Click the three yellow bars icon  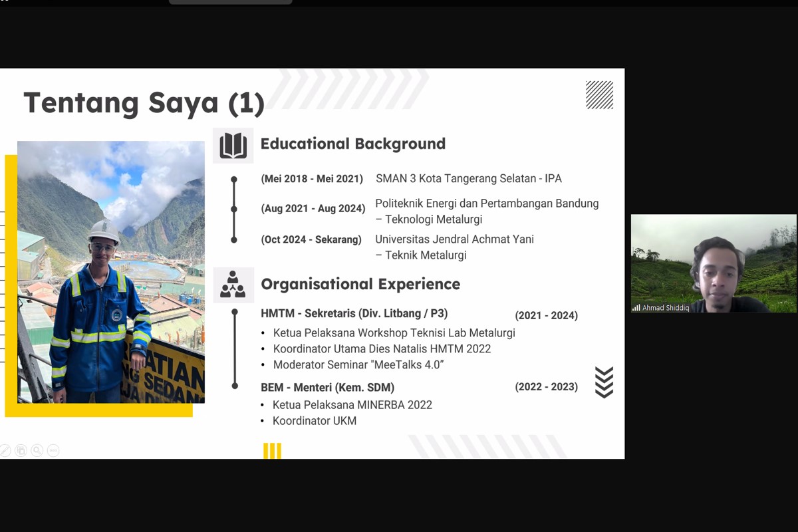pos(272,450)
